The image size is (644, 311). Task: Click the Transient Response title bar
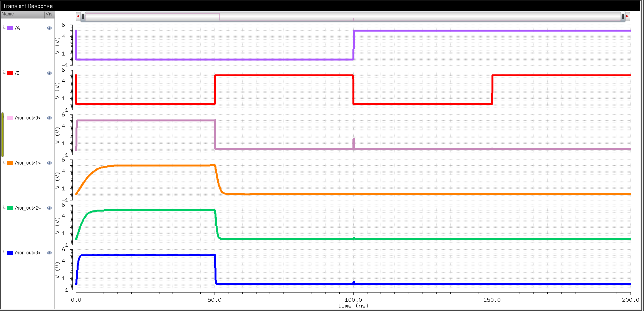pos(322,6)
